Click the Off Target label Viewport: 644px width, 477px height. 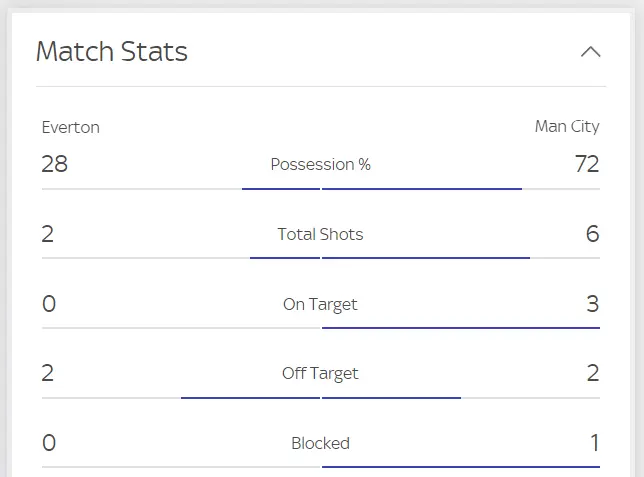click(x=320, y=374)
